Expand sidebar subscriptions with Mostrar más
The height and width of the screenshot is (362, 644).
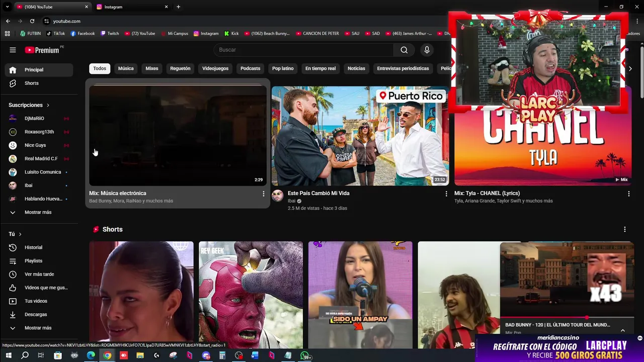click(x=39, y=212)
